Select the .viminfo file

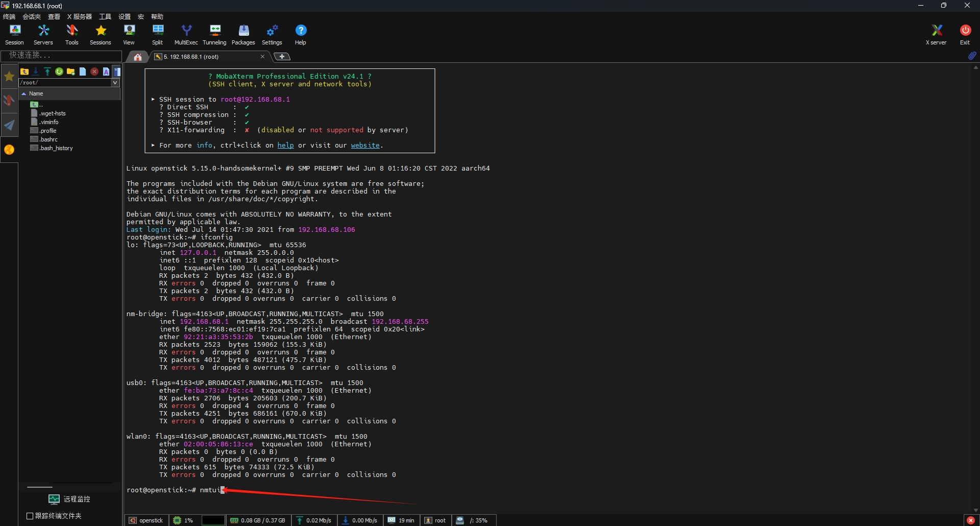45,122
